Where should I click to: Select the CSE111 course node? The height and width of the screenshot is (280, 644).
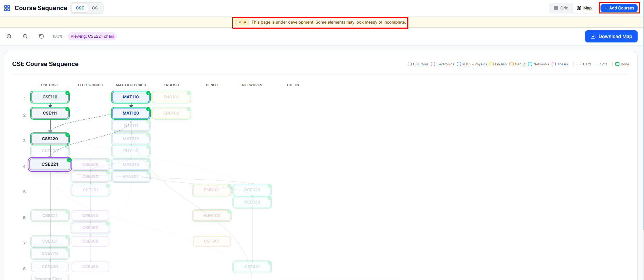pos(50,113)
